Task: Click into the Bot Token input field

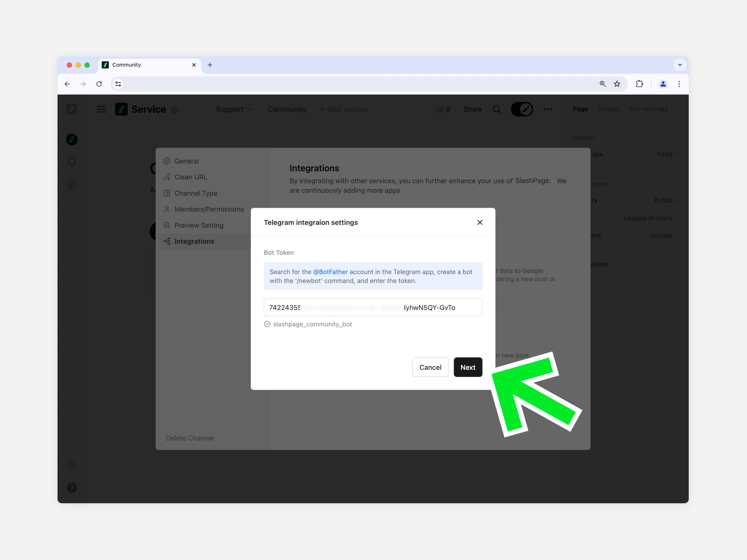Action: coord(373,308)
